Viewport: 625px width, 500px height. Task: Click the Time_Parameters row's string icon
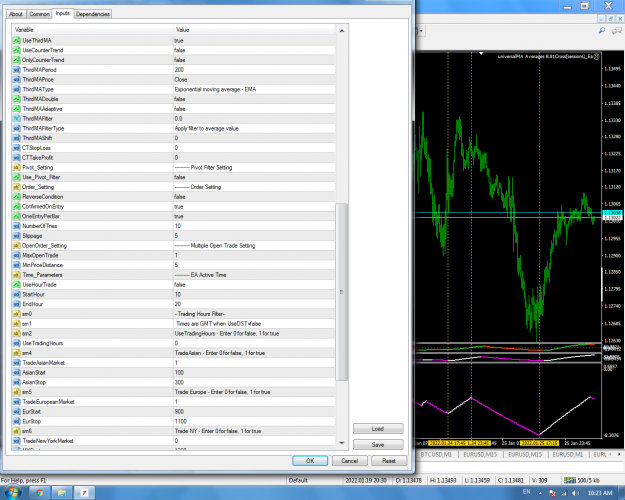pos(16,275)
